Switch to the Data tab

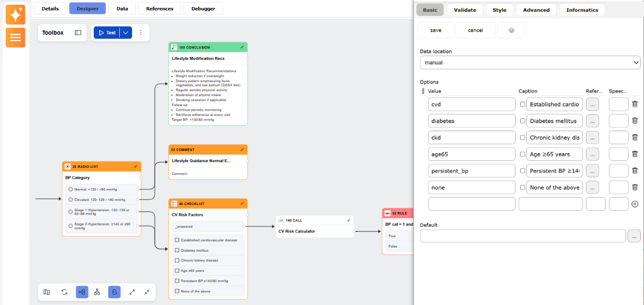click(x=122, y=8)
